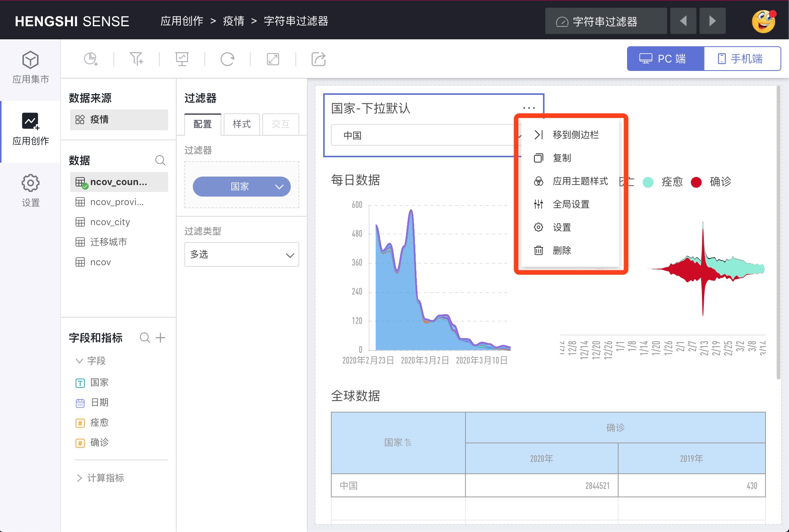
Task: Choose 复制 from context menu
Action: click(x=570, y=158)
